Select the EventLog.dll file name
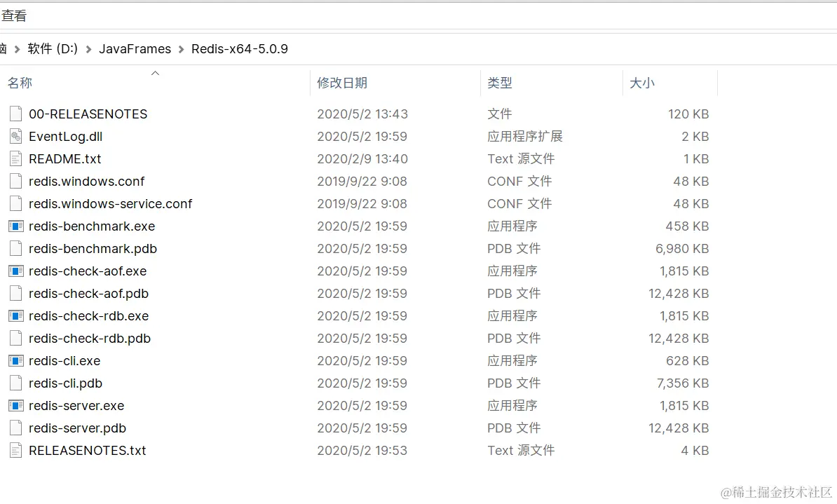Viewport: 837px width, 504px height. [66, 136]
